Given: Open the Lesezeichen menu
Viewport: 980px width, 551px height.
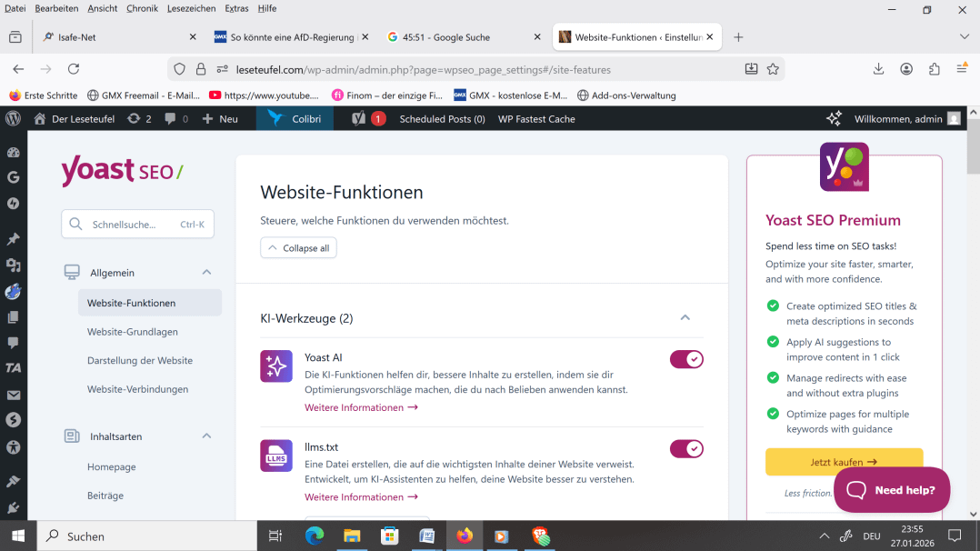Looking at the screenshot, I should click(x=191, y=8).
